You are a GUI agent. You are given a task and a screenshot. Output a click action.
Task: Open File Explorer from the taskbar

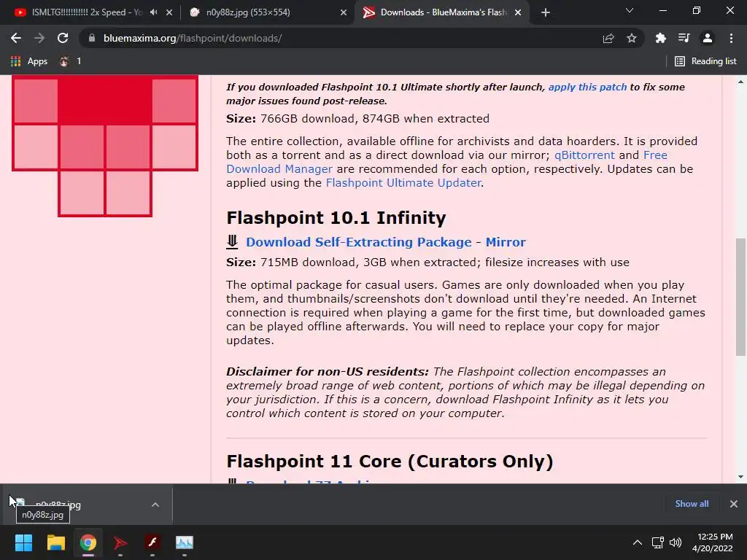coord(55,542)
